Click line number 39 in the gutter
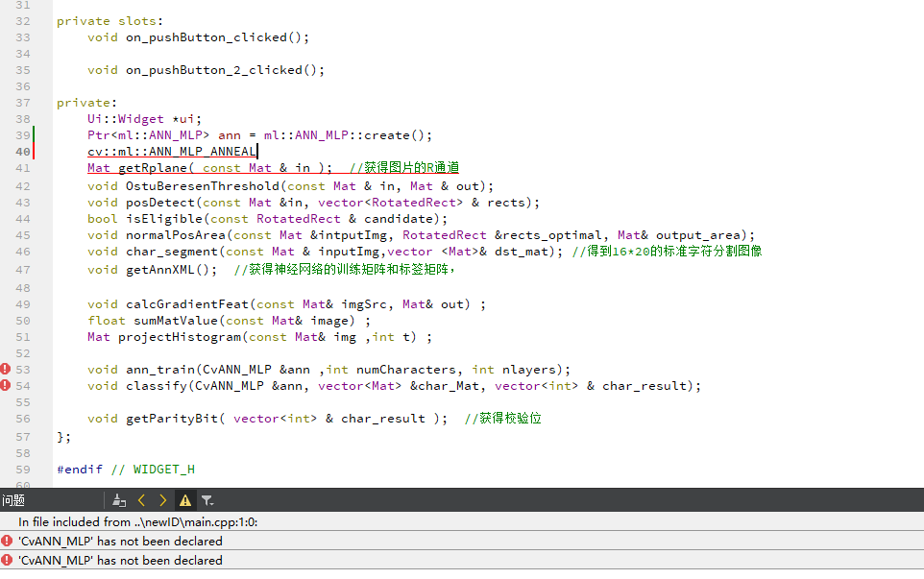The image size is (924, 579). [x=23, y=135]
